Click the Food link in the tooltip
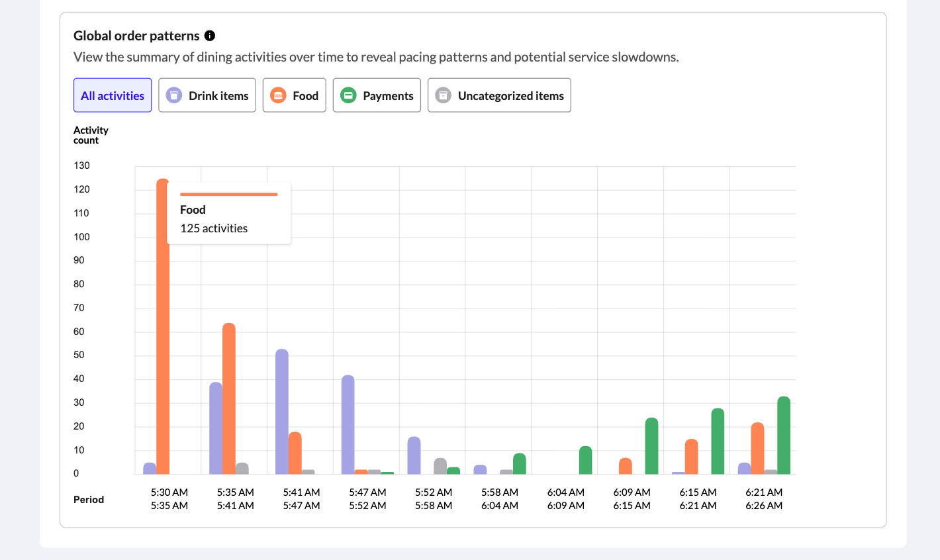The image size is (940, 560). click(x=193, y=210)
